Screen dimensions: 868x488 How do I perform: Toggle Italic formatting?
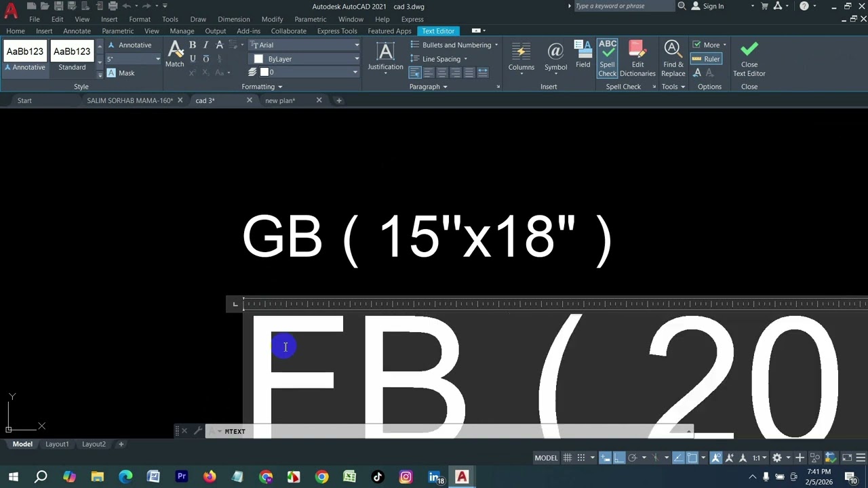tap(206, 45)
